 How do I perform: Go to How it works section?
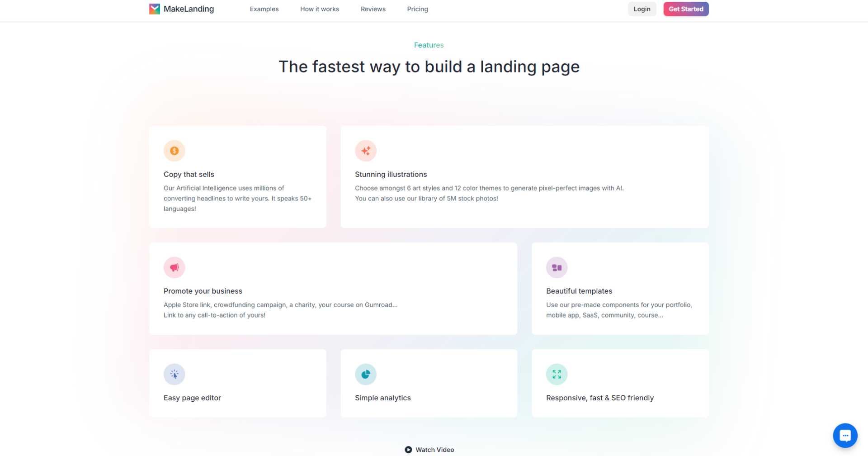pos(319,9)
